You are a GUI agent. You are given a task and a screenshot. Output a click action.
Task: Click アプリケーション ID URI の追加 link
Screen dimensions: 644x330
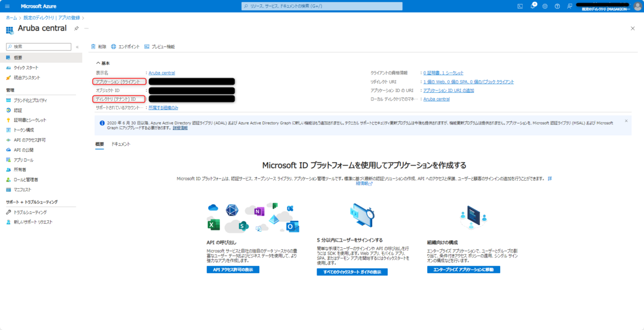coord(449,90)
